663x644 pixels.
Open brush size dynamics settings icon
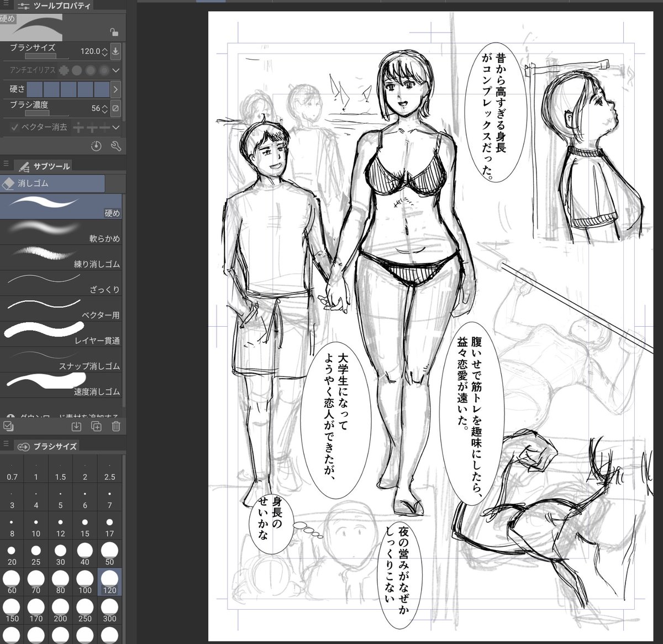coord(115,52)
